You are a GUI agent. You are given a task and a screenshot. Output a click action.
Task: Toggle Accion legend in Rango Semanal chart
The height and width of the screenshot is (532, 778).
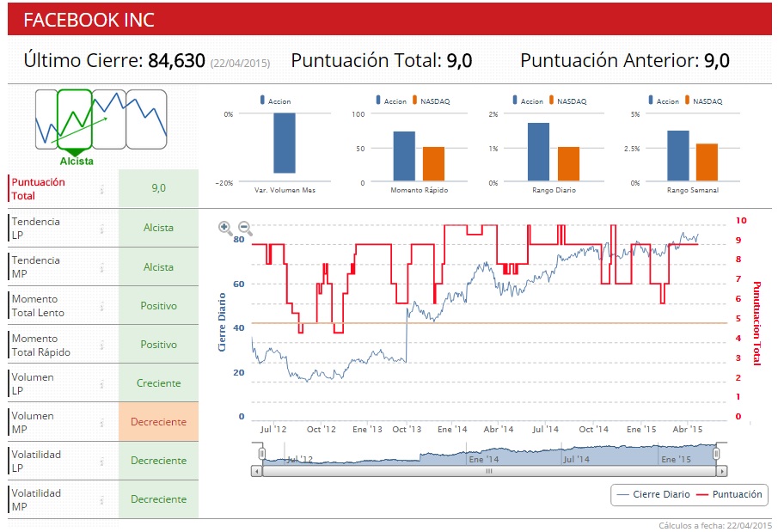(x=664, y=101)
